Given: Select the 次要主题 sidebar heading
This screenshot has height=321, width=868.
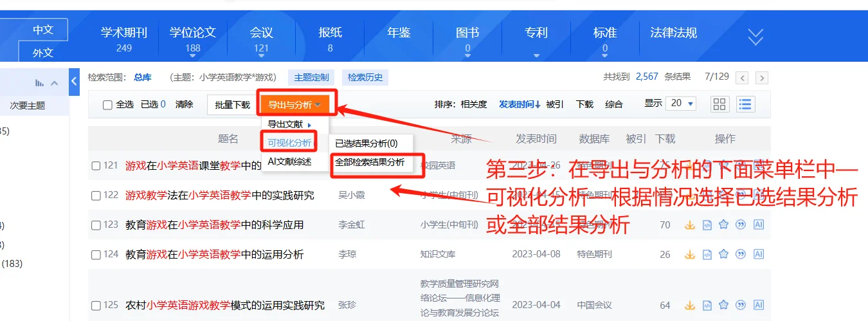Looking at the screenshot, I should [28, 105].
